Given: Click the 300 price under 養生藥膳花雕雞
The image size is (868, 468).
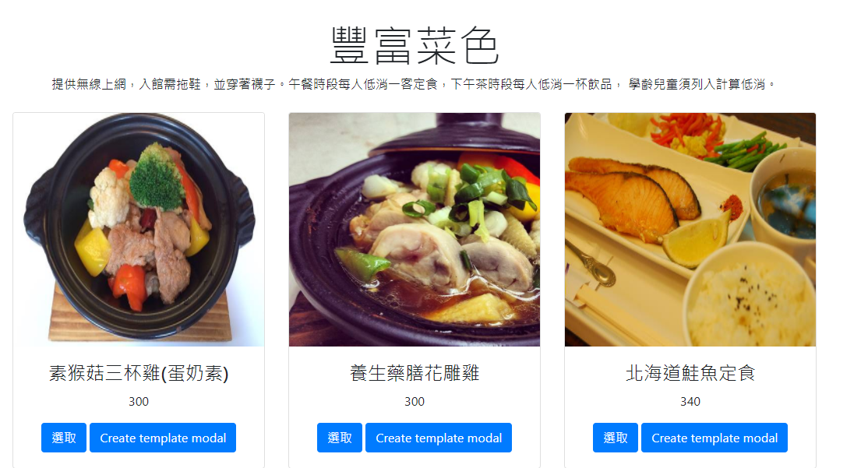Looking at the screenshot, I should [x=414, y=402].
